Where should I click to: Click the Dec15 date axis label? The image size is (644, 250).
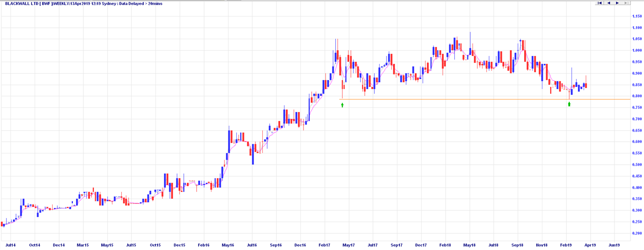[x=179, y=245]
